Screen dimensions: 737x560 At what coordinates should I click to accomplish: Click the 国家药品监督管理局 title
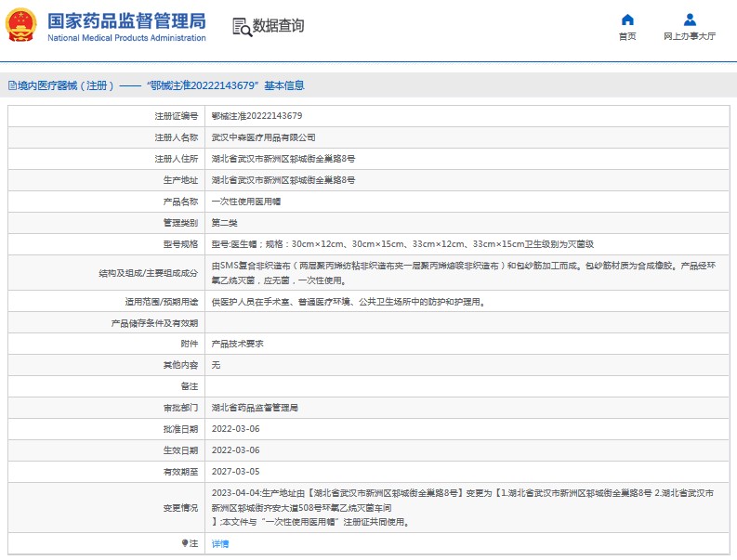126,21
